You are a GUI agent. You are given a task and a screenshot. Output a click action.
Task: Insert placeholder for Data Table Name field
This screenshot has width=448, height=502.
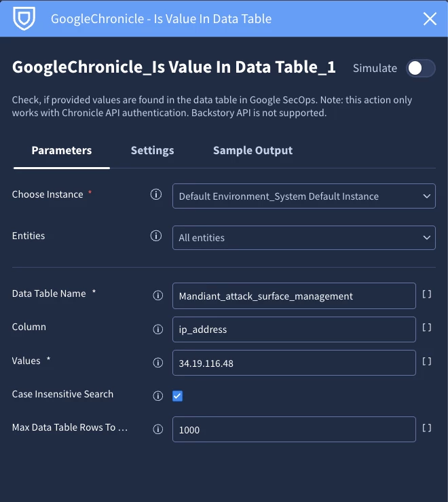(x=426, y=294)
